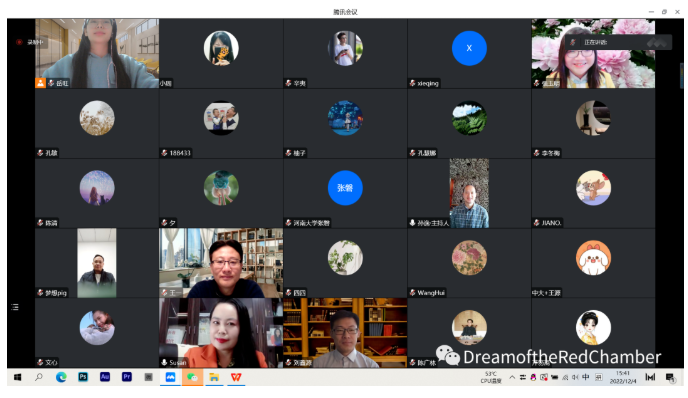Open the Chinese input method indicator

[x=586, y=377]
